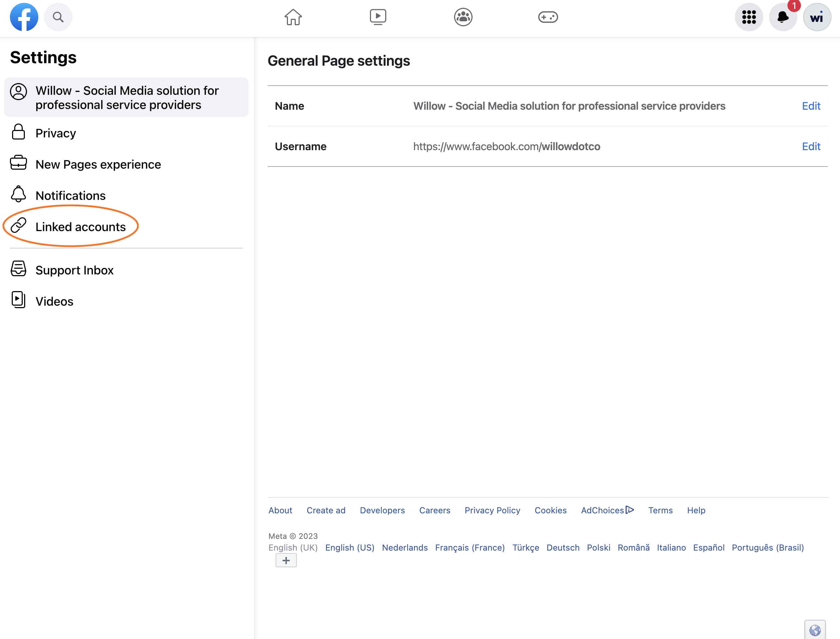
Task: Open the Support Inbox section
Action: point(126,270)
